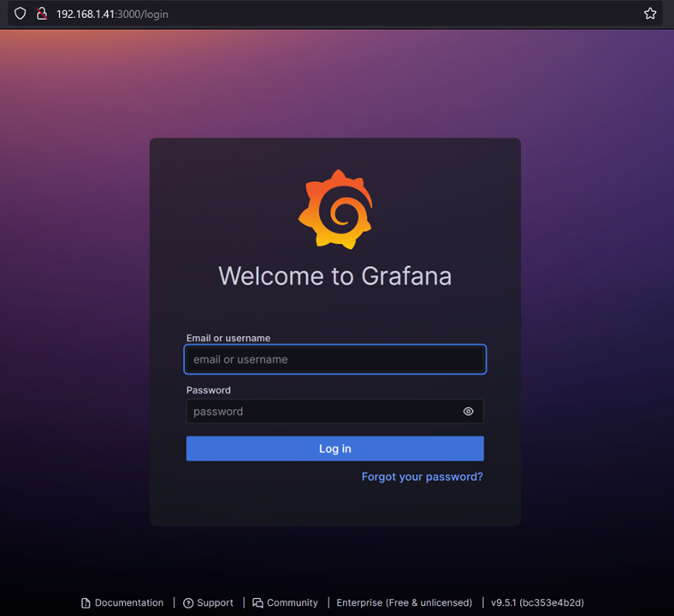Image resolution: width=674 pixels, height=616 pixels.
Task: Open the Documentation footer link
Action: tap(122, 602)
